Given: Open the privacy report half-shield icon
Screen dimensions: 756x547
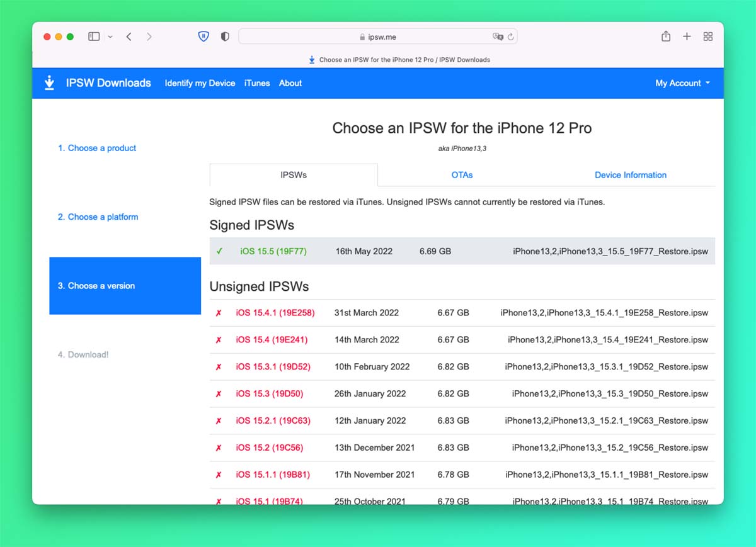Looking at the screenshot, I should pos(225,37).
